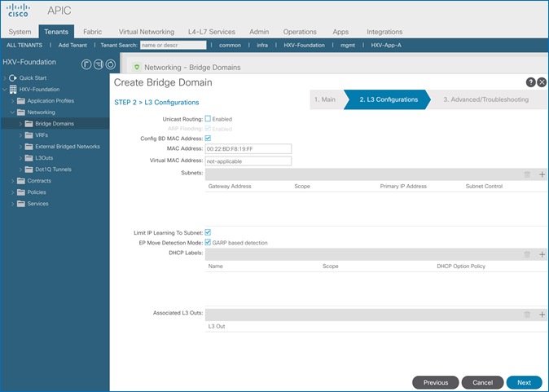Add an Associated L3 Out with plus
The height and width of the screenshot is (392, 549).
[542, 315]
